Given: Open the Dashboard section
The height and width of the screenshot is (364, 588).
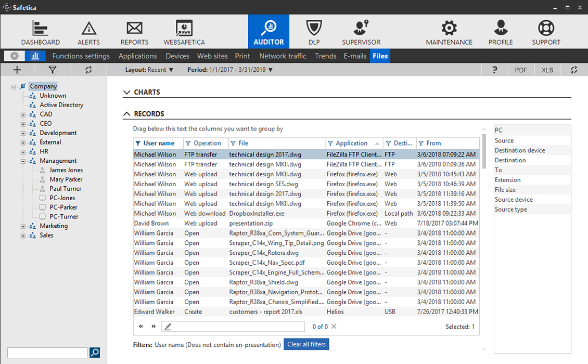Looking at the screenshot, I should click(x=41, y=32).
